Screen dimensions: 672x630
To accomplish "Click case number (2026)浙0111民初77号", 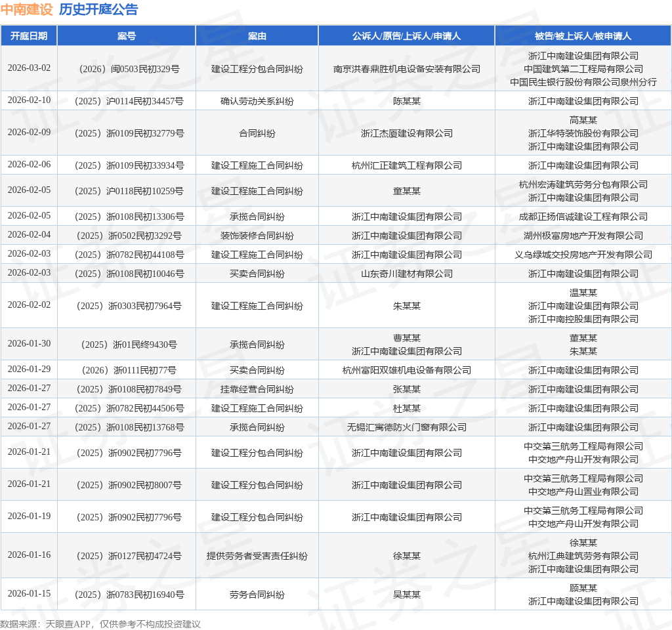I will point(129,370).
